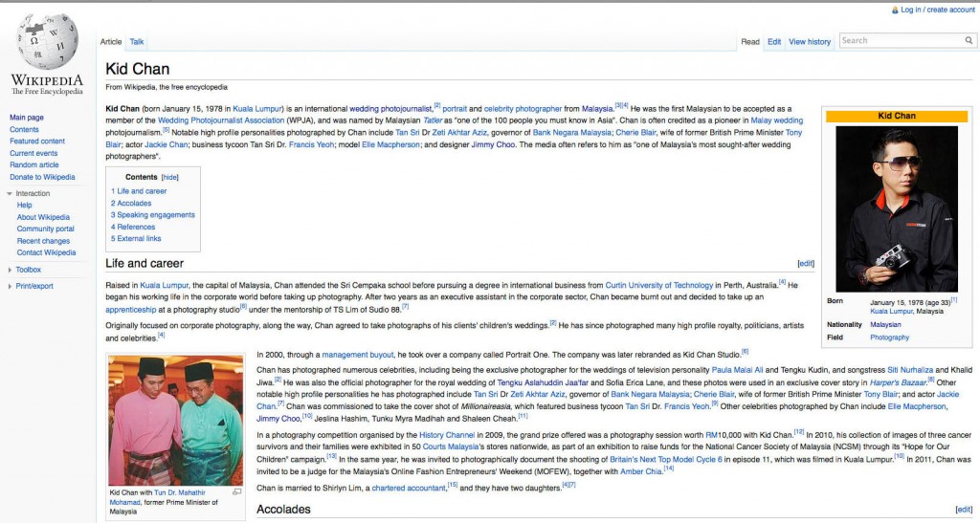Image resolution: width=980 pixels, height=523 pixels.
Task: Open Malaysian nationality link in infobox
Action: tap(885, 324)
